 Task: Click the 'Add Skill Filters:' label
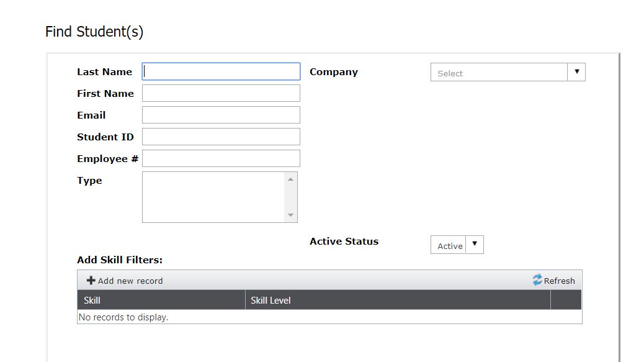click(x=120, y=260)
